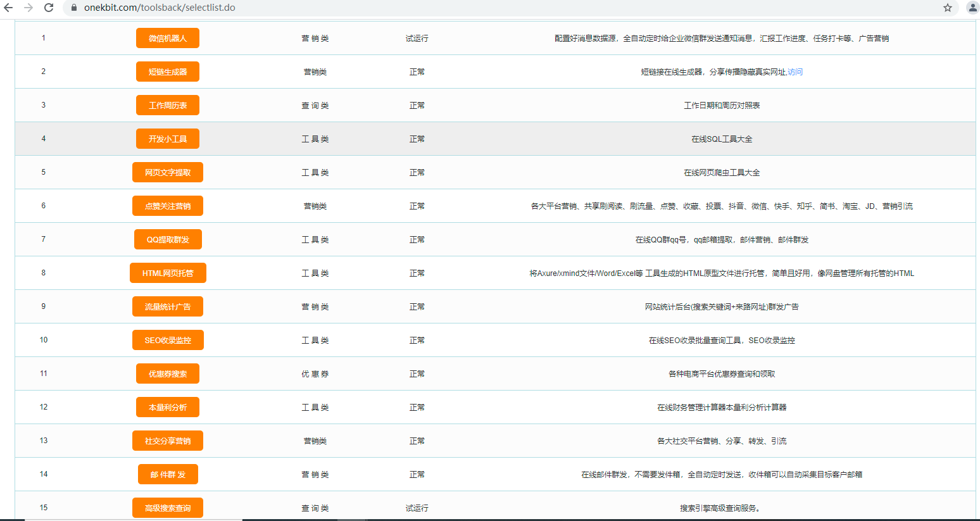Open the 短链生成器 tool
Screen dimensions: 980x521
(x=168, y=72)
